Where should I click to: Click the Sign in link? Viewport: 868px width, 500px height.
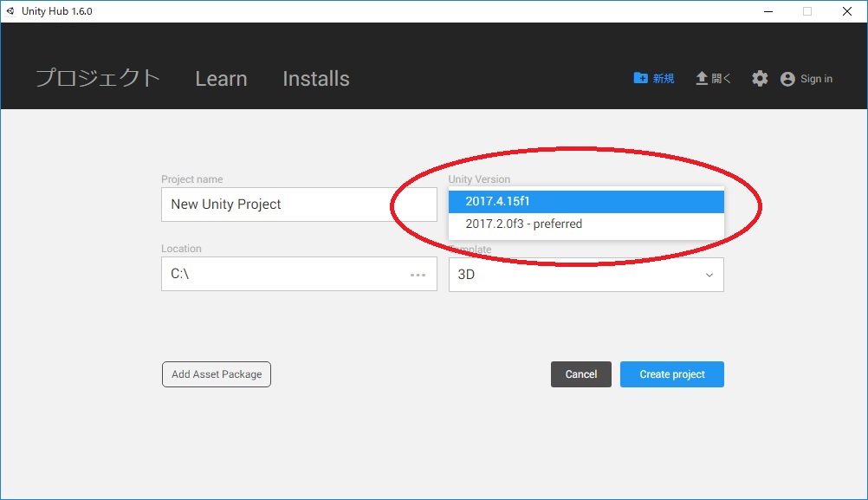click(x=816, y=79)
